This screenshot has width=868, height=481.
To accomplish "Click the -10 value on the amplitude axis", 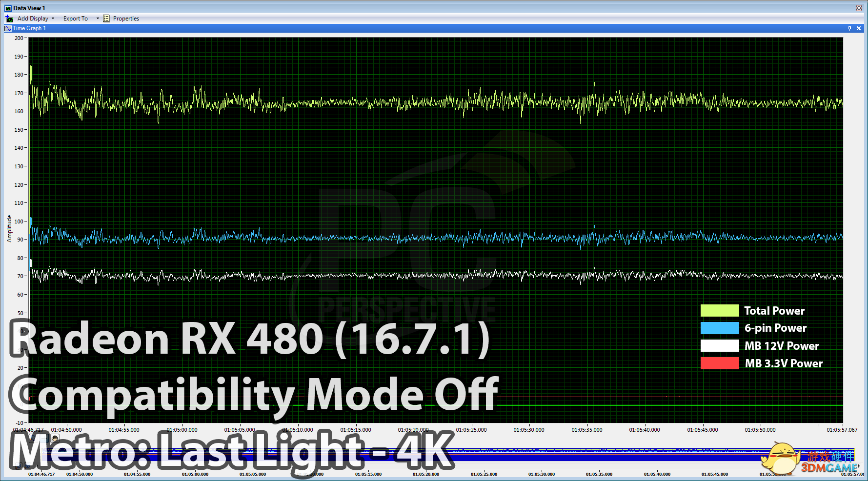I will [x=20, y=423].
